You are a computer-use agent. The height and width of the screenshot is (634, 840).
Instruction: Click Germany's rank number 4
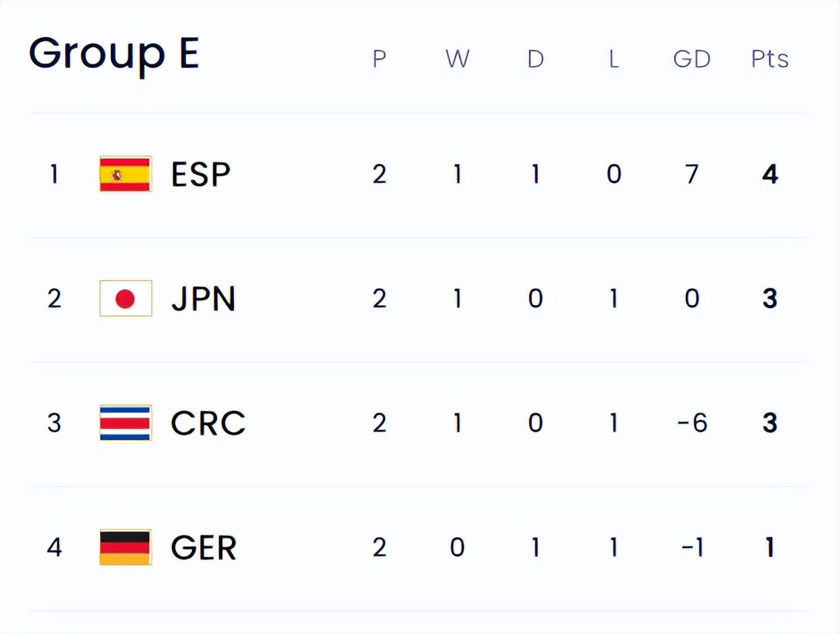point(54,548)
